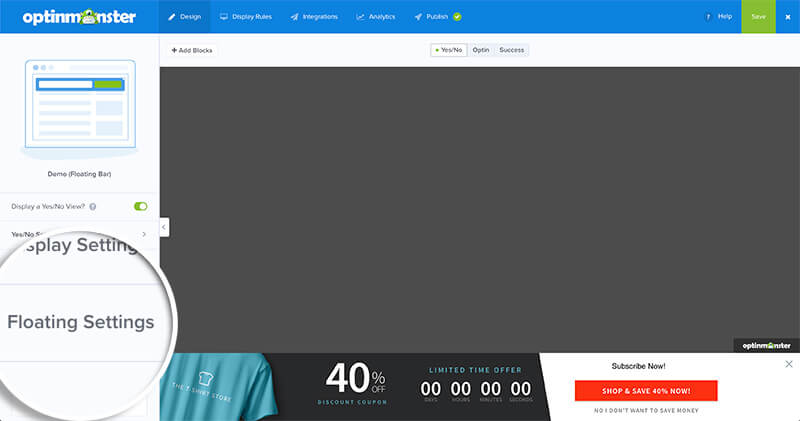This screenshot has width=800, height=421.
Task: Click the OptinMonster logo in the header
Action: click(x=79, y=17)
